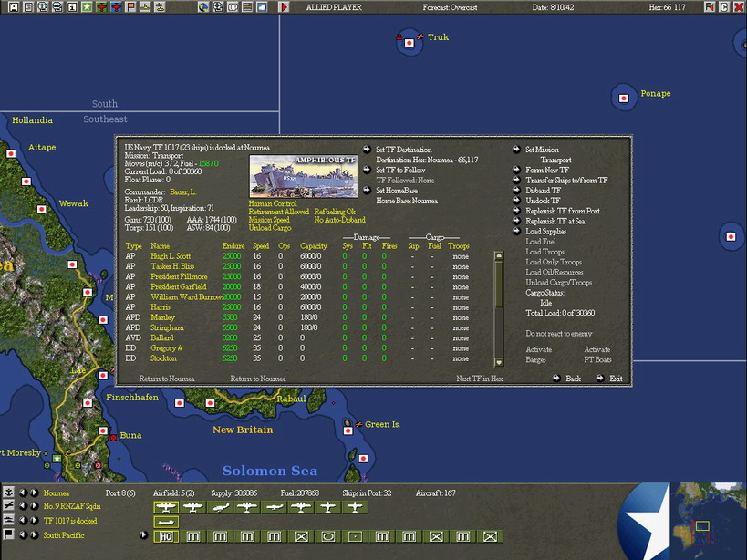The image size is (747, 560).
Task: Toggle Refueling Ok setting
Action: pyautogui.click(x=335, y=212)
